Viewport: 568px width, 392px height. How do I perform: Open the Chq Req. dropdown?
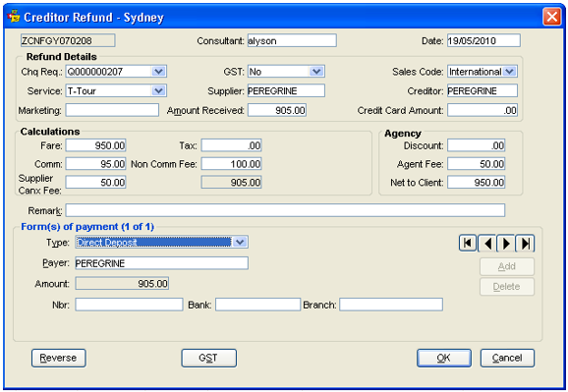point(158,72)
